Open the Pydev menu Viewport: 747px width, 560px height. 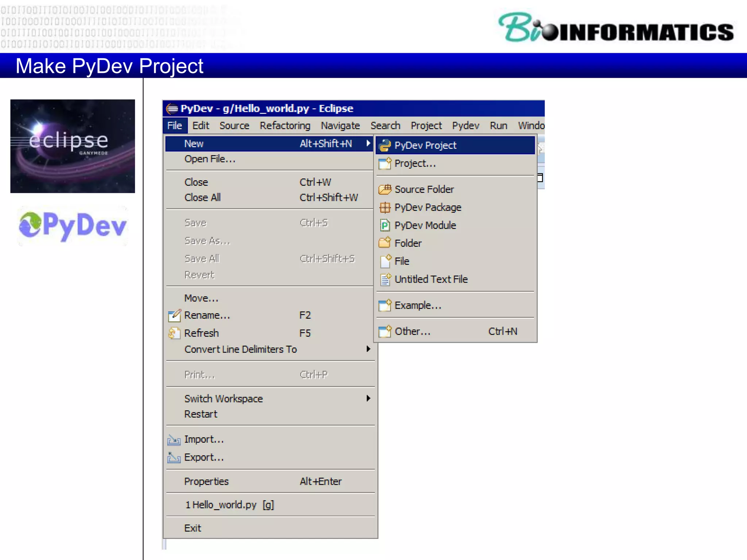pos(465,126)
